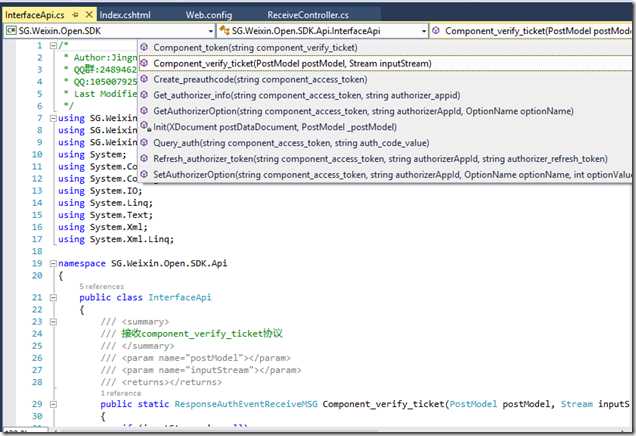Click the pin icon on InterfaceApi.cs tab
Screen dimensions: 636x436
[x=75, y=15]
